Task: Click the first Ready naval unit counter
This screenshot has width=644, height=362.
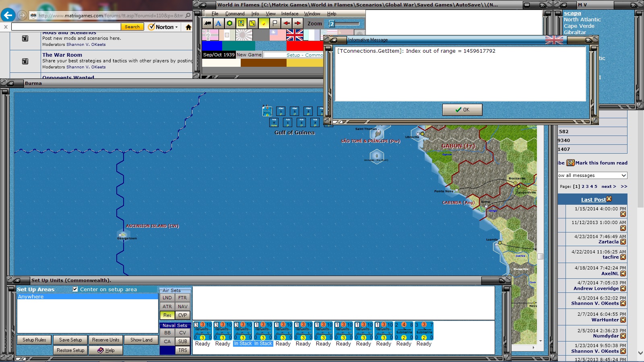Action: [203, 331]
